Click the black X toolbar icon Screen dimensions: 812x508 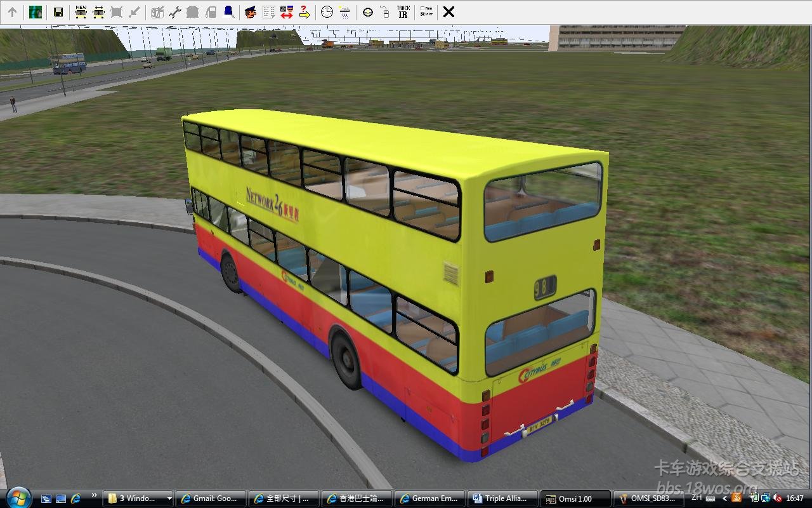pos(449,12)
